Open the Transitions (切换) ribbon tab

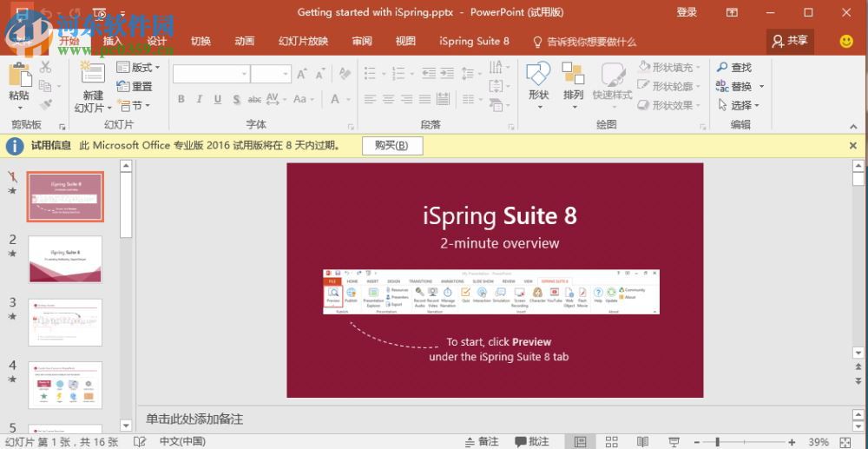point(201,41)
